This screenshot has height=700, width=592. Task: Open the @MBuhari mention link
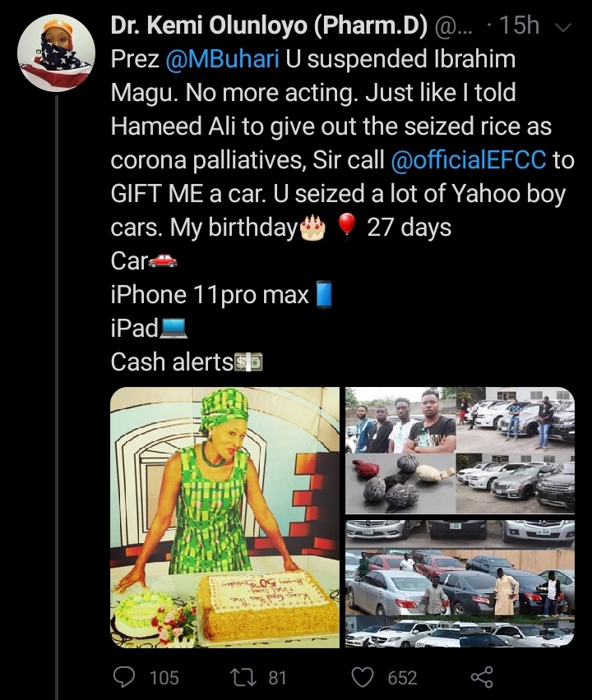(x=223, y=59)
